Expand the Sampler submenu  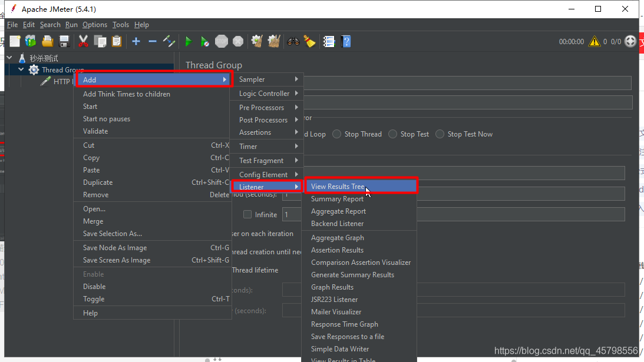[x=267, y=79]
